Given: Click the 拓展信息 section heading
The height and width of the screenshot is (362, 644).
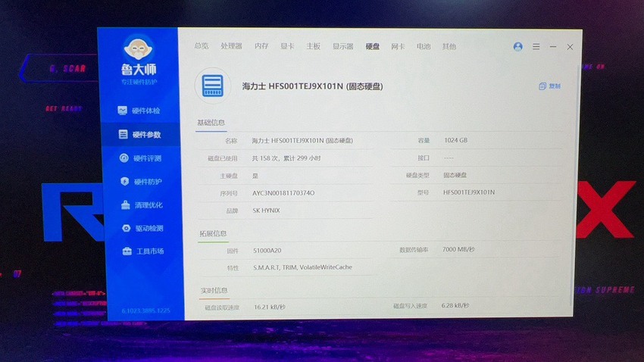Looking at the screenshot, I should tap(213, 233).
